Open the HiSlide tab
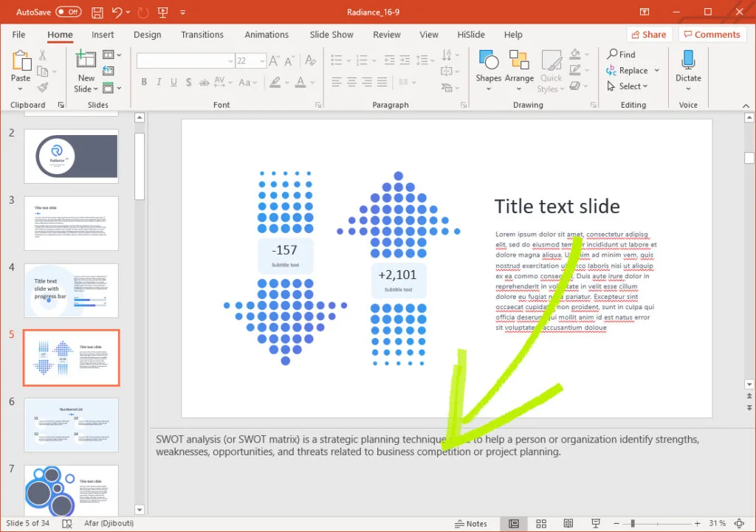Screen dimensions: 756x532 [471, 35]
